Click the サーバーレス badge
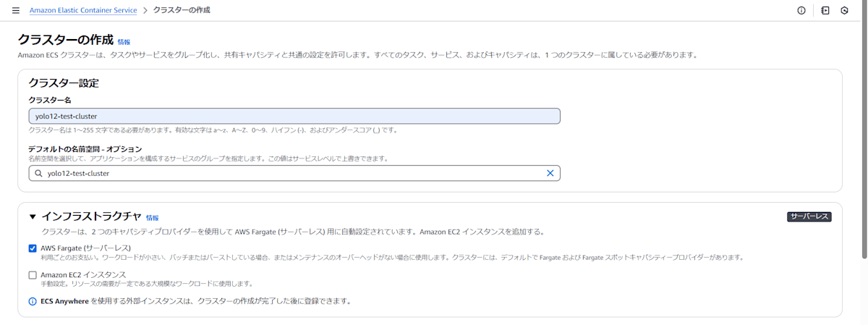 [x=809, y=216]
